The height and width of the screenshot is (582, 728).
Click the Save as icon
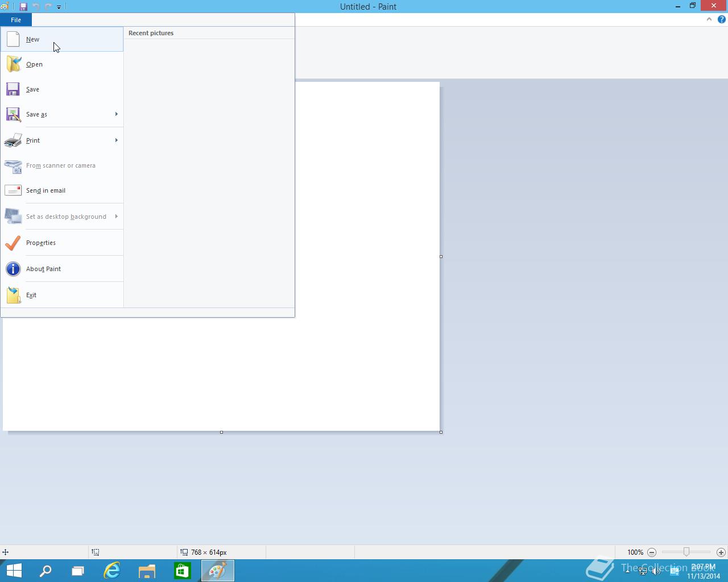point(13,114)
